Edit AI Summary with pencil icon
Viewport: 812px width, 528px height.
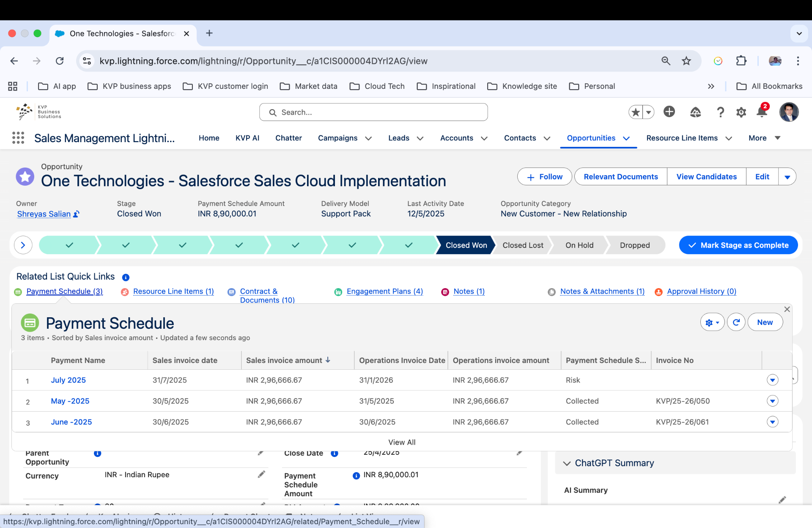pyautogui.click(x=782, y=500)
